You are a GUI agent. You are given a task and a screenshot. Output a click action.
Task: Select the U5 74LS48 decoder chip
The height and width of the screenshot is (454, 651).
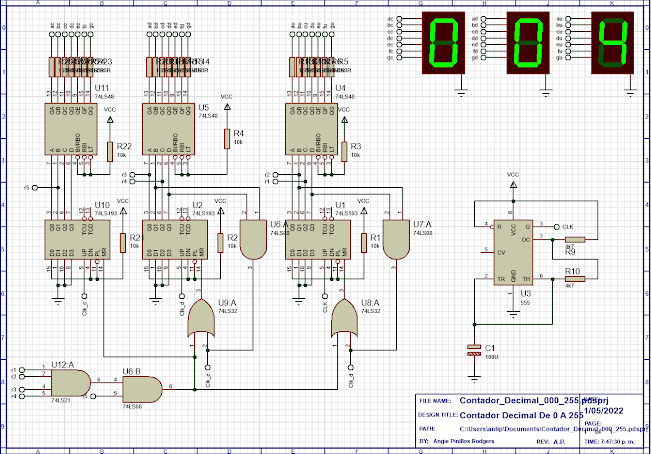(x=169, y=129)
